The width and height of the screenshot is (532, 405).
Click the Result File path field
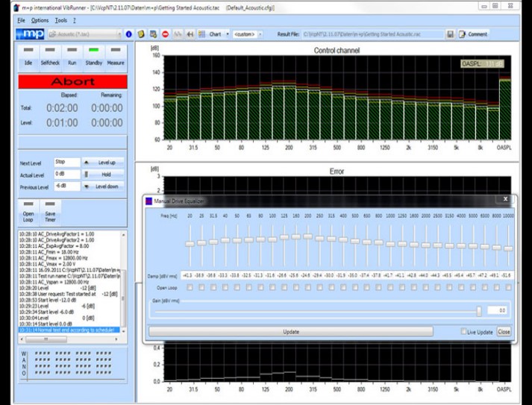point(372,34)
